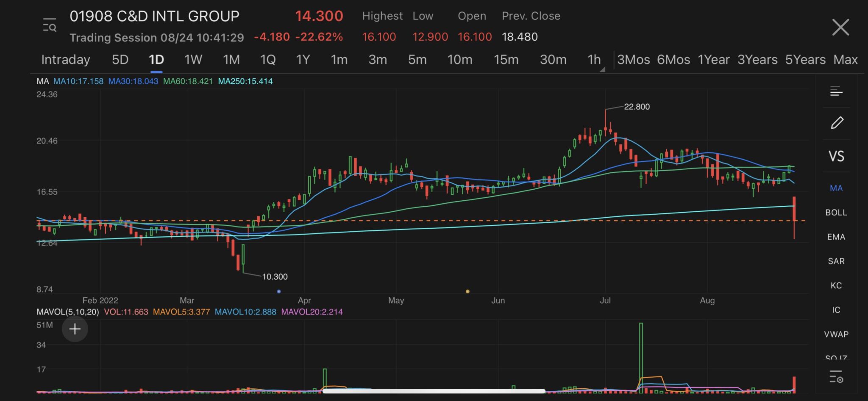The height and width of the screenshot is (401, 868).
Task: Toggle the EMA indicator
Action: (836, 237)
